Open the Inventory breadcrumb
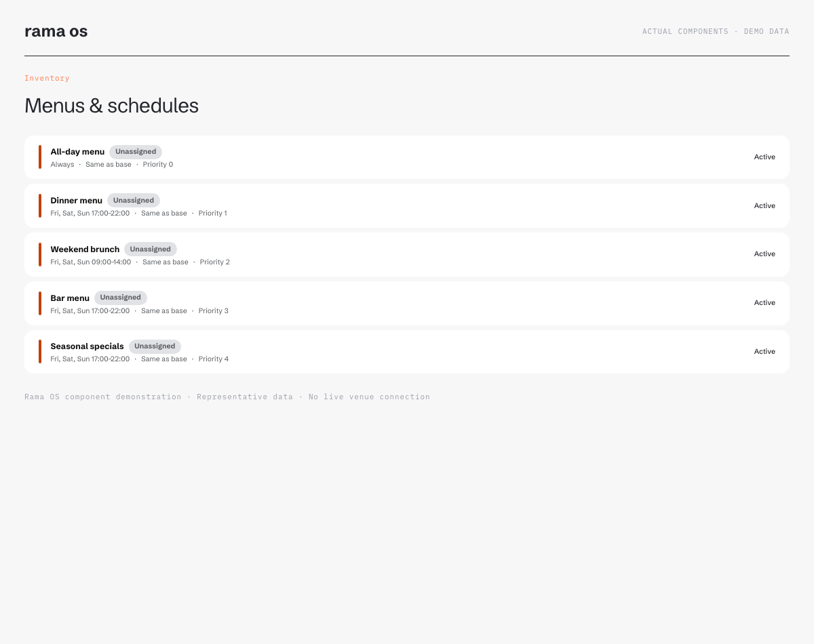This screenshot has width=814, height=644. coord(47,78)
